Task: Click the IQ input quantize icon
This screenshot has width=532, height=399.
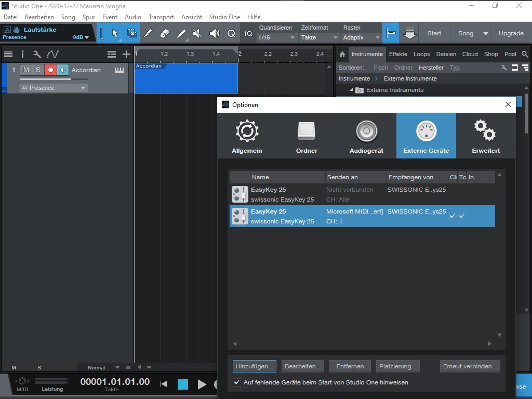Action: click(248, 33)
